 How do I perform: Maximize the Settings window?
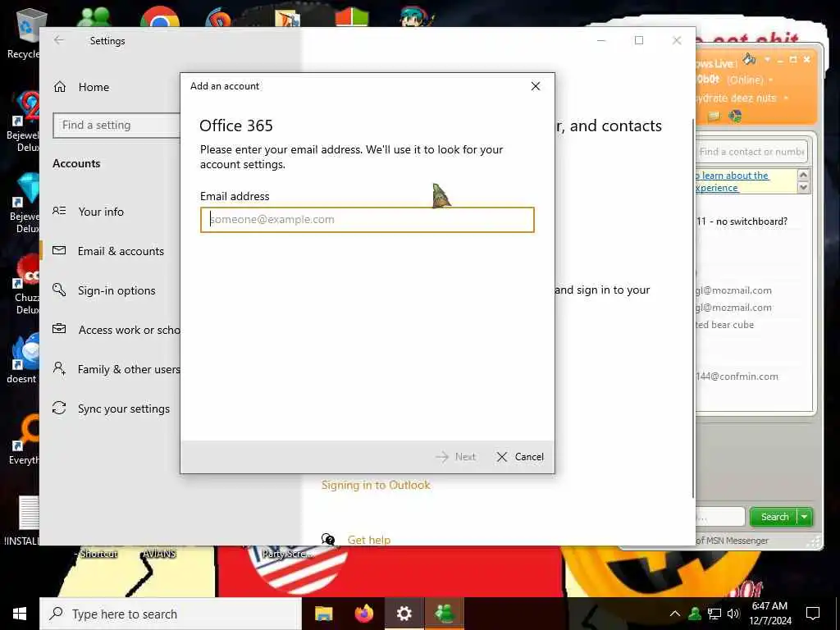[x=638, y=40]
